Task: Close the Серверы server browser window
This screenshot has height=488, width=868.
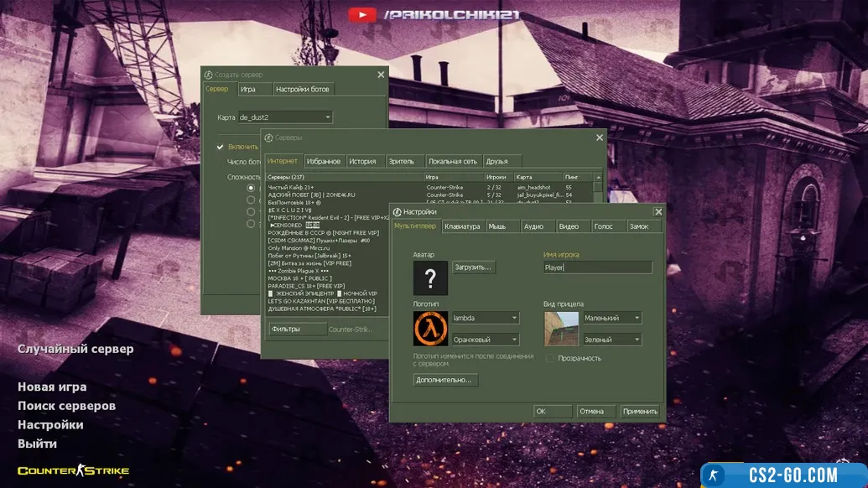Action: tap(600, 138)
